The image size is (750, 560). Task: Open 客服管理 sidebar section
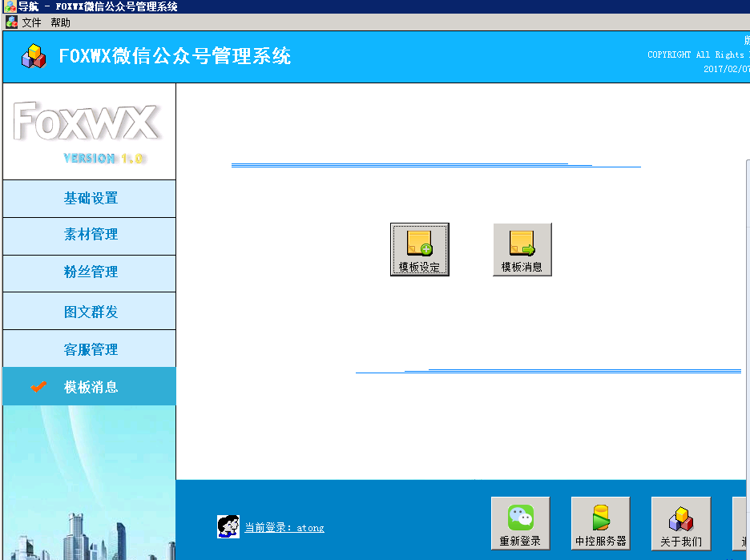click(x=90, y=348)
